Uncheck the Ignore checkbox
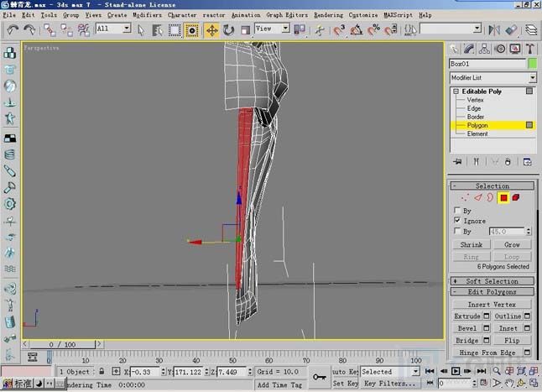The image size is (542, 392). click(457, 220)
